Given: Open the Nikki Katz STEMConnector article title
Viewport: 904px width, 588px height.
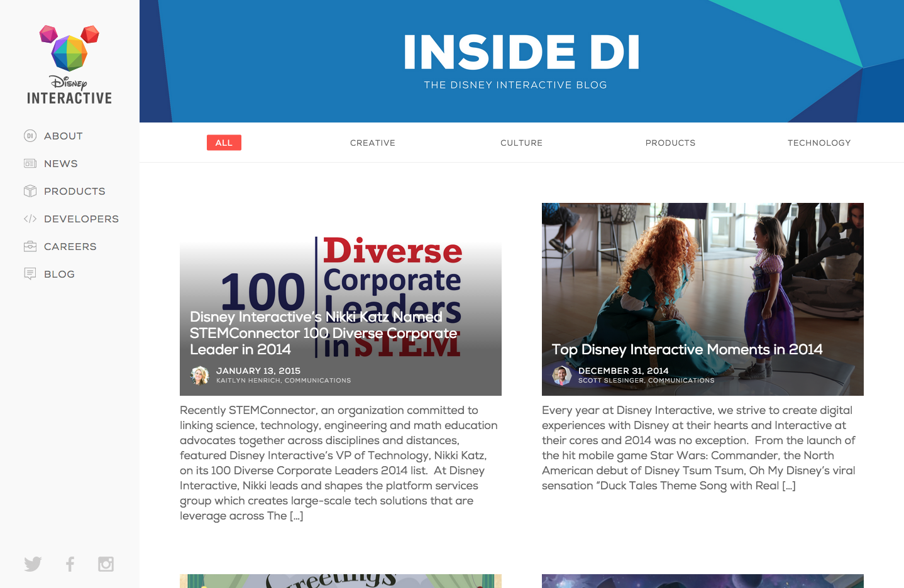Looking at the screenshot, I should [x=324, y=333].
